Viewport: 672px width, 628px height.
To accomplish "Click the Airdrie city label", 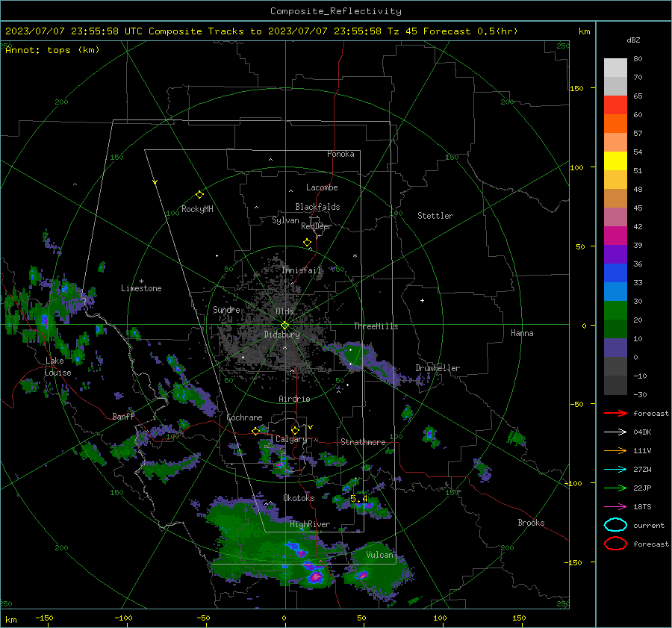I will coord(294,399).
